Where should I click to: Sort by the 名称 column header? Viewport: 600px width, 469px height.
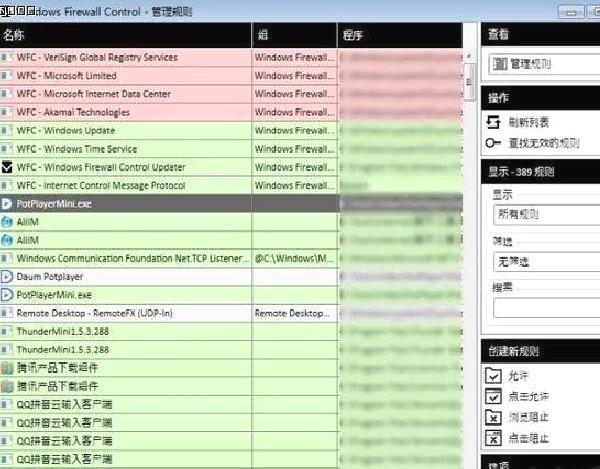click(126, 35)
